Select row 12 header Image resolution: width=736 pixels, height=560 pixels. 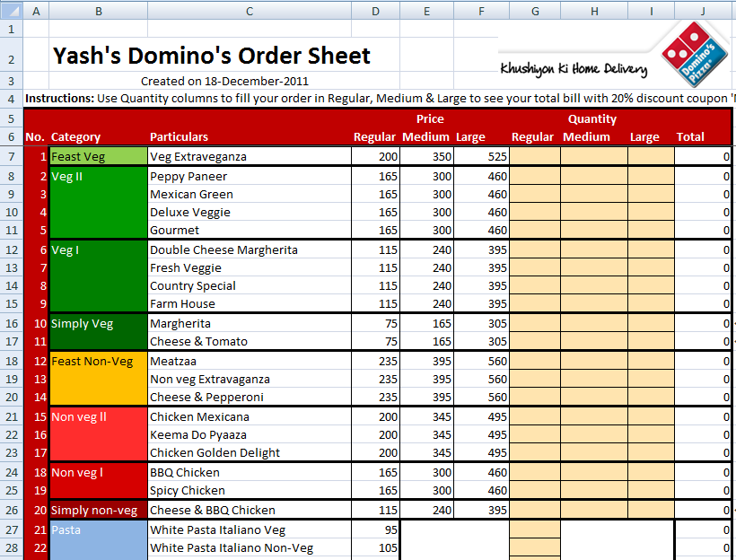(x=12, y=249)
